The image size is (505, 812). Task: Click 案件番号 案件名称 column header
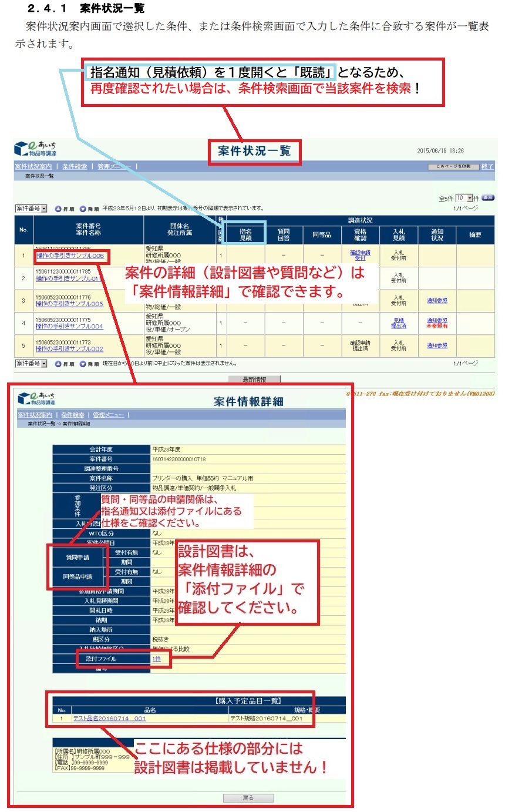point(89,230)
